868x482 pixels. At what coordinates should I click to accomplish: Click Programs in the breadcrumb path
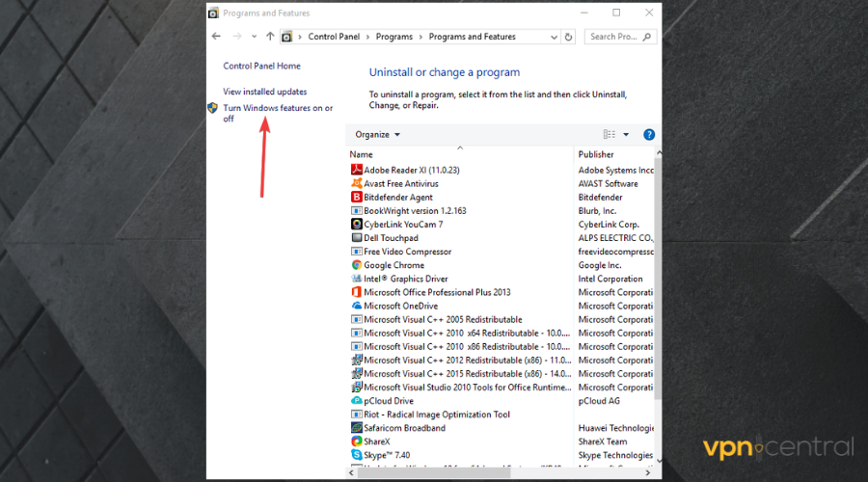tap(394, 37)
